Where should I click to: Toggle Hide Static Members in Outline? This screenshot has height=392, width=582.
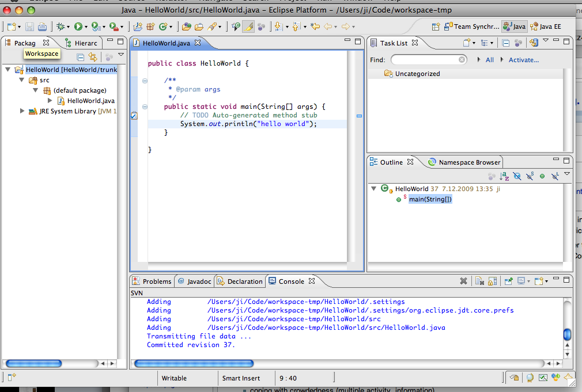click(530, 176)
